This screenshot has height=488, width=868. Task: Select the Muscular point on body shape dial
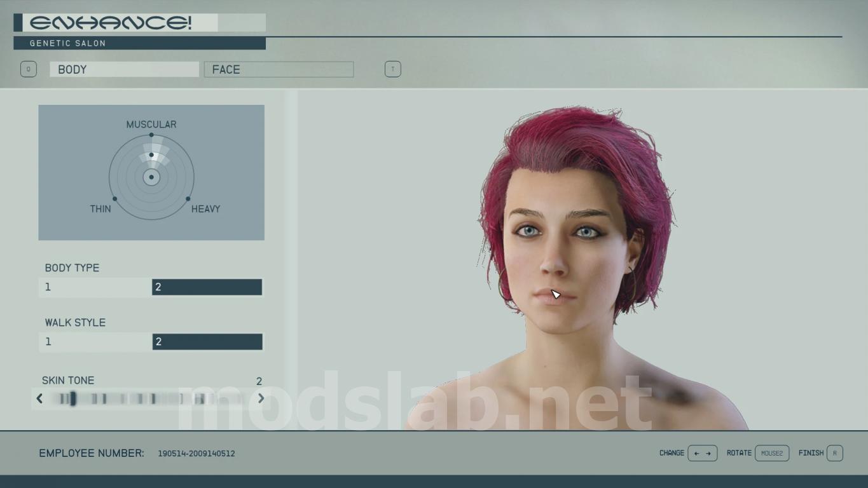pos(151,135)
